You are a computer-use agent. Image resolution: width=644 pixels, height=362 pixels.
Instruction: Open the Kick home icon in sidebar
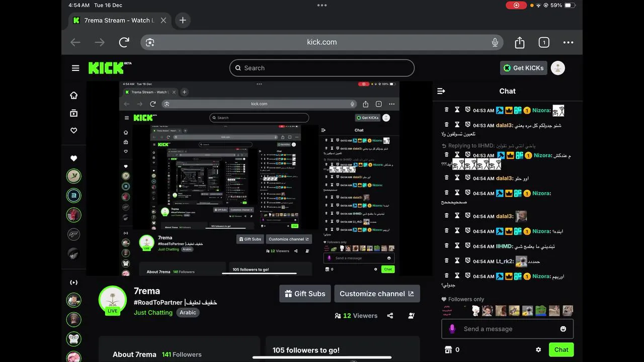point(73,96)
